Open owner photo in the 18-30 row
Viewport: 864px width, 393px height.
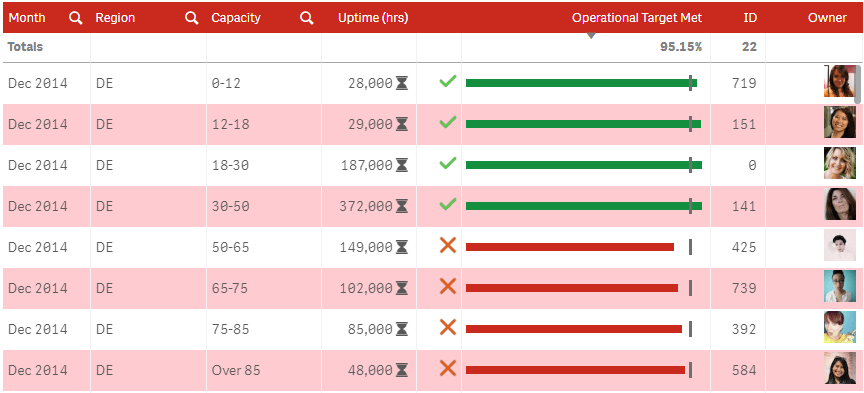[840, 163]
